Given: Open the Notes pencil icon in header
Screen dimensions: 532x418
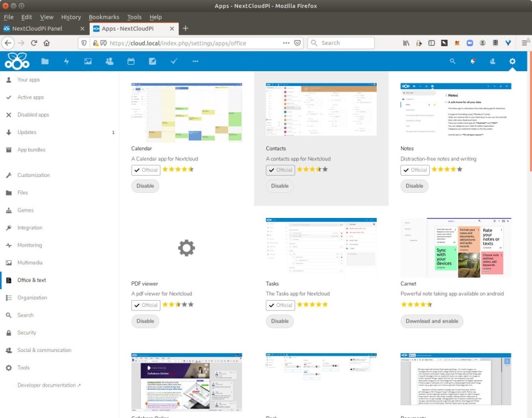Looking at the screenshot, I should click(152, 61).
